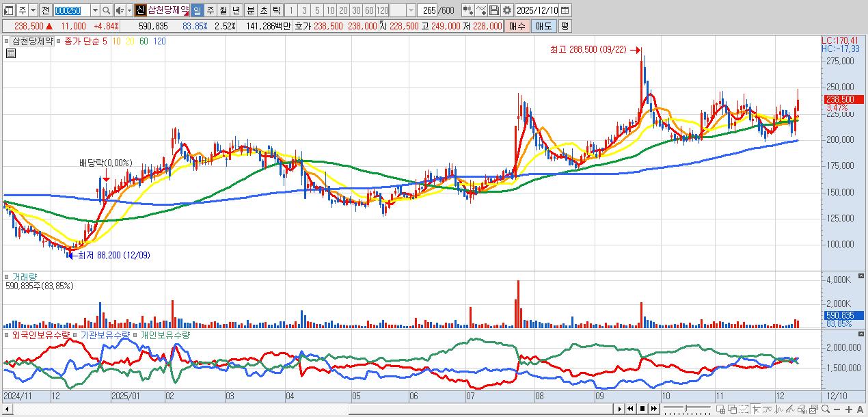Click the 매수 buy button
The image size is (868, 417).
[x=517, y=26]
